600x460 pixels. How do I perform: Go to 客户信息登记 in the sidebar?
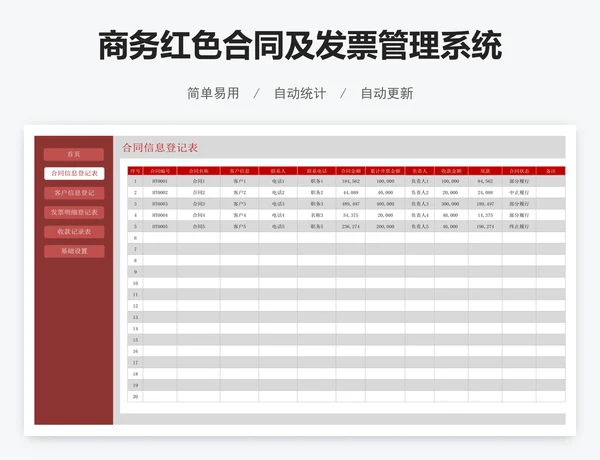coord(74,193)
